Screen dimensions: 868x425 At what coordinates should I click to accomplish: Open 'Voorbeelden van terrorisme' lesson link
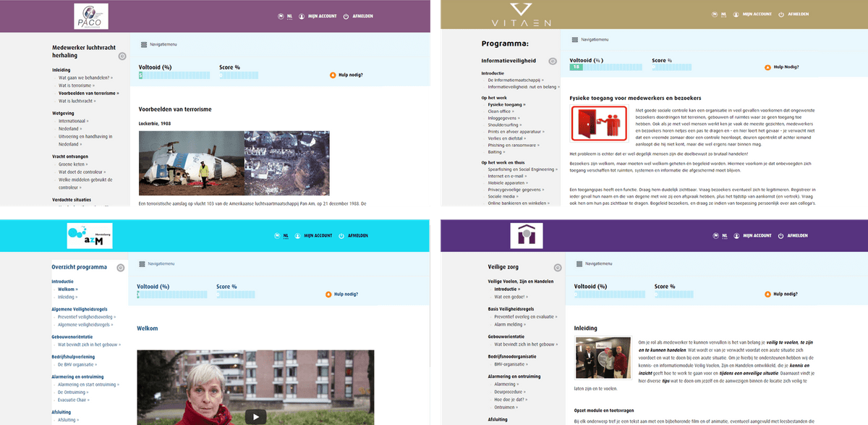coord(88,93)
